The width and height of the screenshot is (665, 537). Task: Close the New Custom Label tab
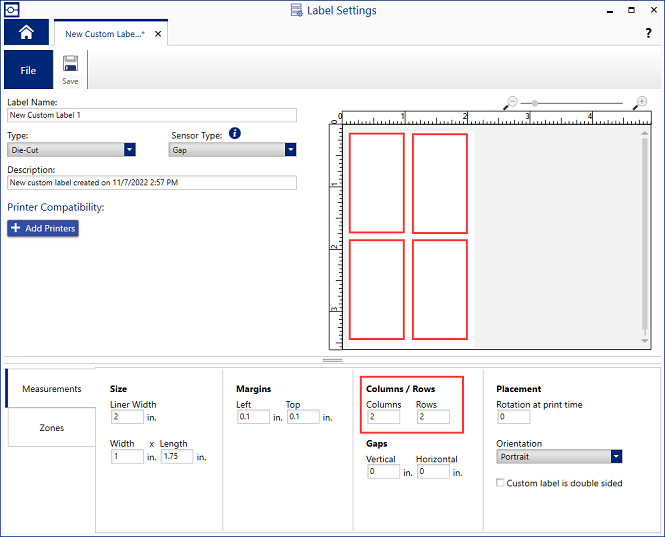[x=158, y=34]
